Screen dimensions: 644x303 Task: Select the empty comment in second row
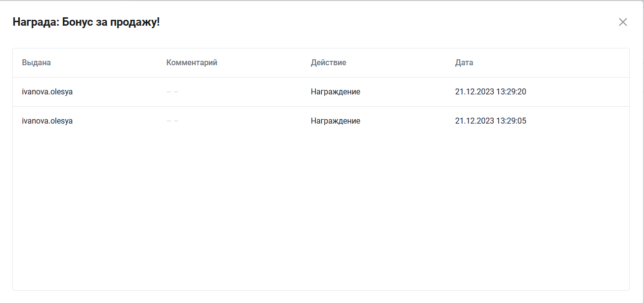point(172,121)
